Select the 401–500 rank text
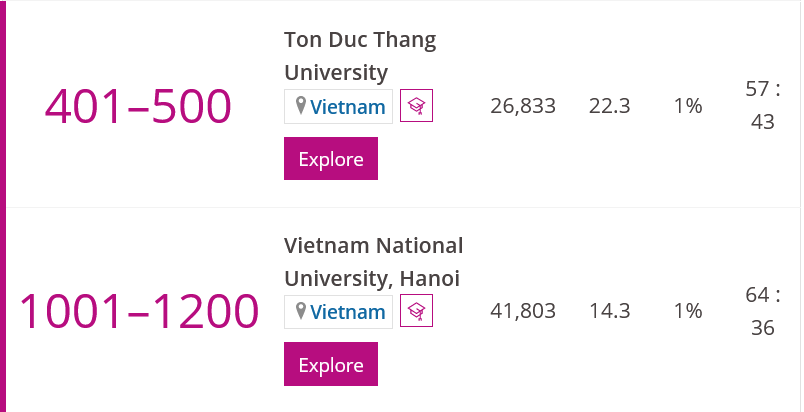 pyautogui.click(x=138, y=107)
